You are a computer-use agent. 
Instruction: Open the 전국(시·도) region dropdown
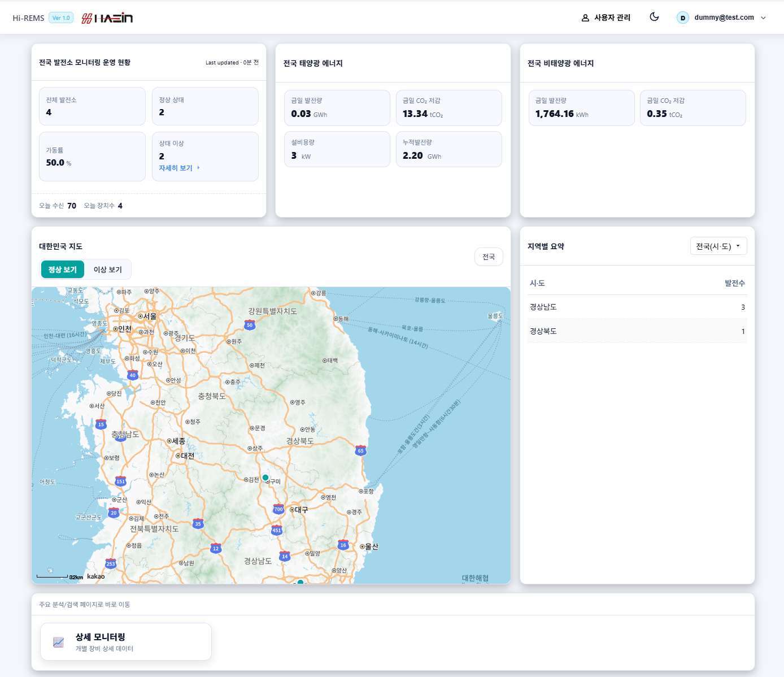tap(718, 246)
